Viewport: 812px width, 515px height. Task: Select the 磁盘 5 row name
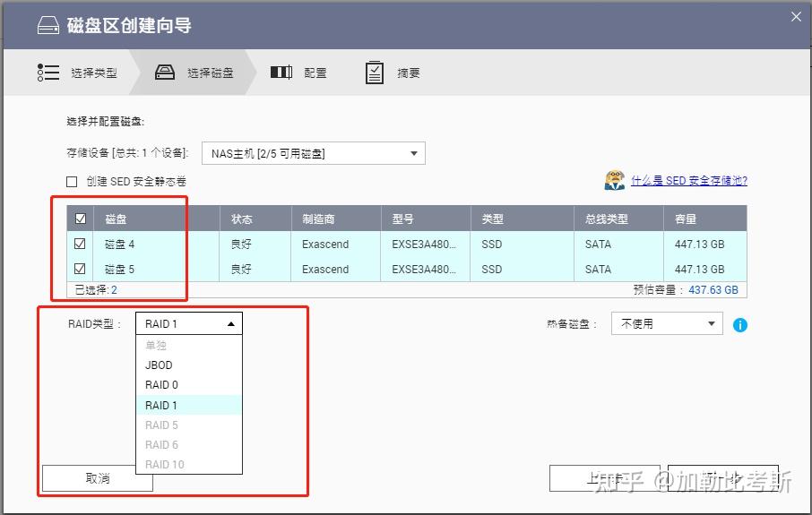click(119, 270)
